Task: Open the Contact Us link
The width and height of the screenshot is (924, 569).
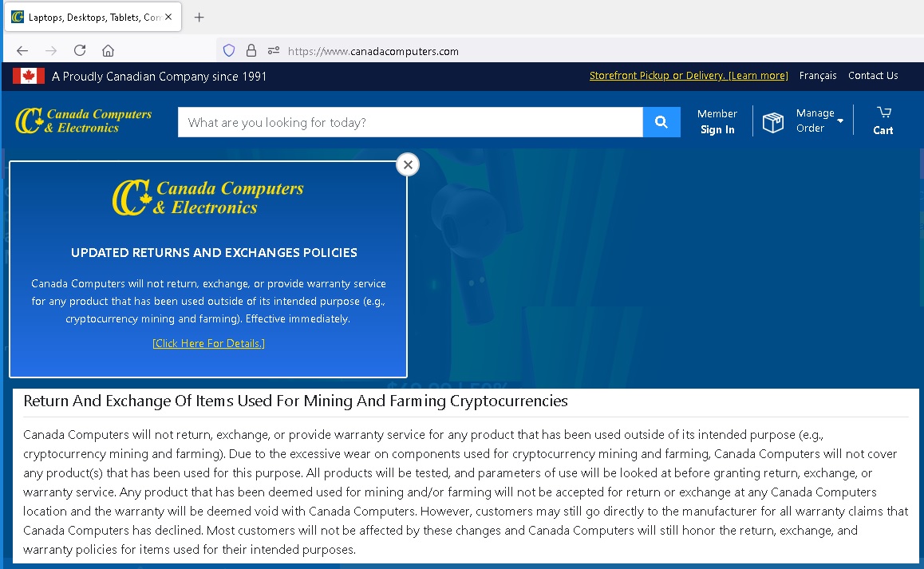Action: coord(873,76)
